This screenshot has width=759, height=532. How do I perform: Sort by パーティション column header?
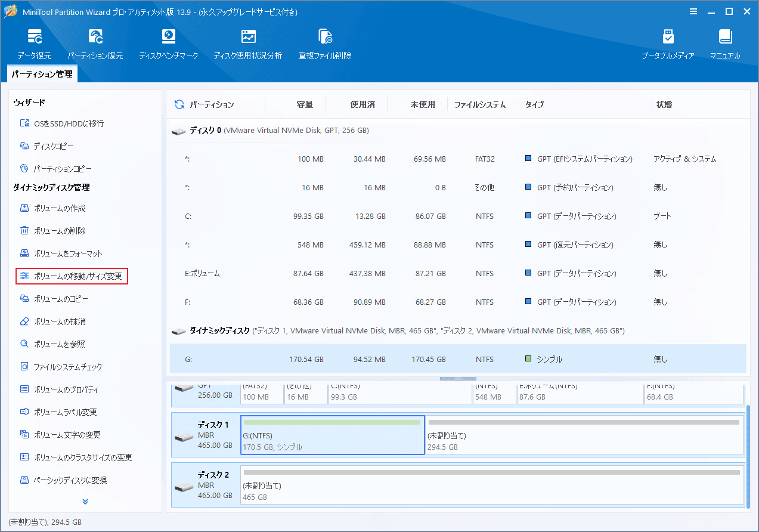[x=212, y=104]
